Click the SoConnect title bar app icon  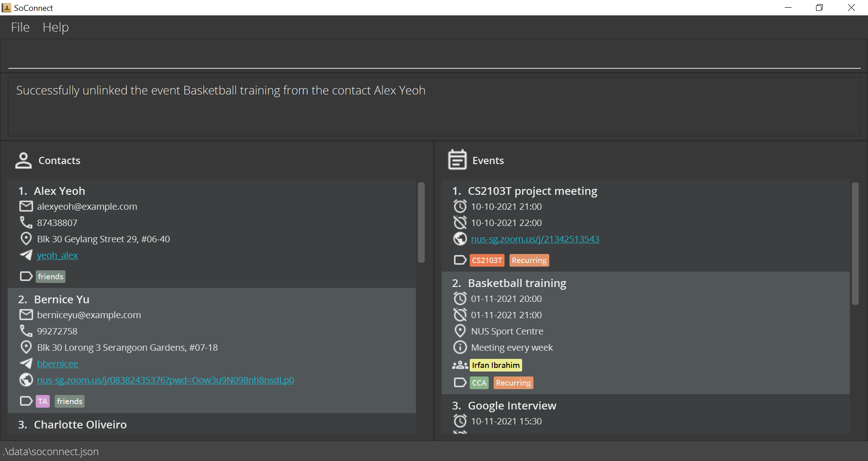(x=6, y=8)
